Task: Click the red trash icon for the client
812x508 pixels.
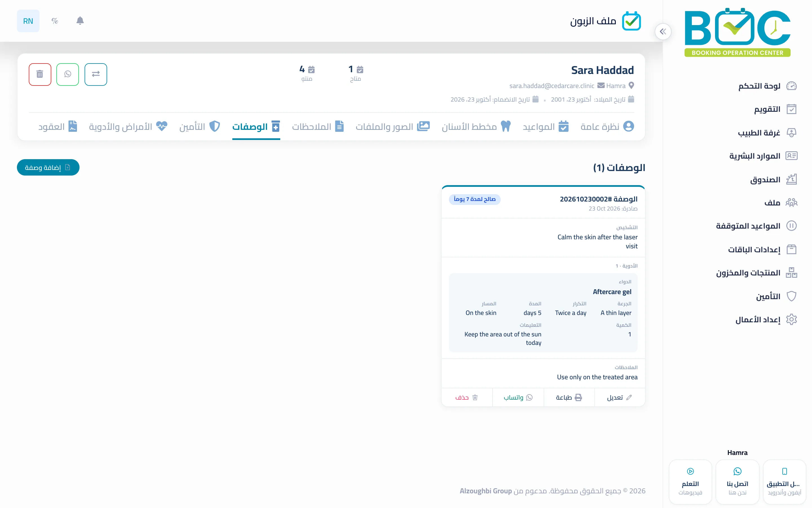Action: (40, 74)
